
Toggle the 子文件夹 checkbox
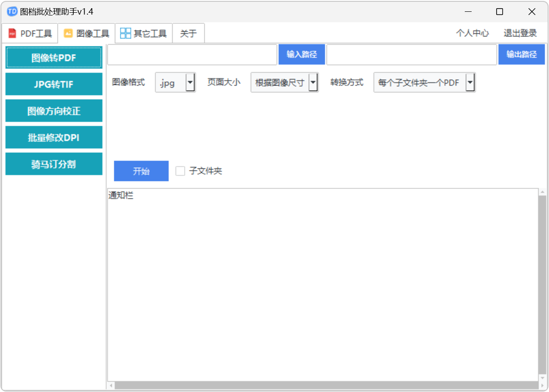(x=180, y=171)
